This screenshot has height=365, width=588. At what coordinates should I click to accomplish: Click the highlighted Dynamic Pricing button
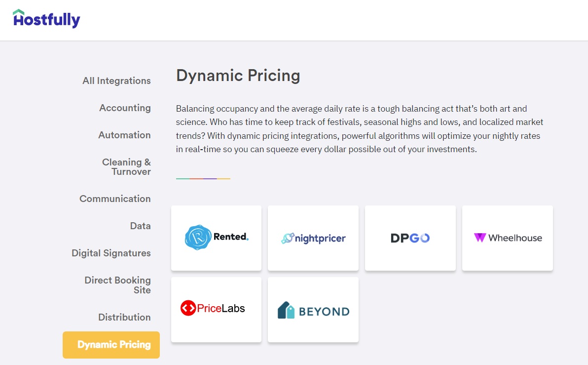[x=111, y=345]
